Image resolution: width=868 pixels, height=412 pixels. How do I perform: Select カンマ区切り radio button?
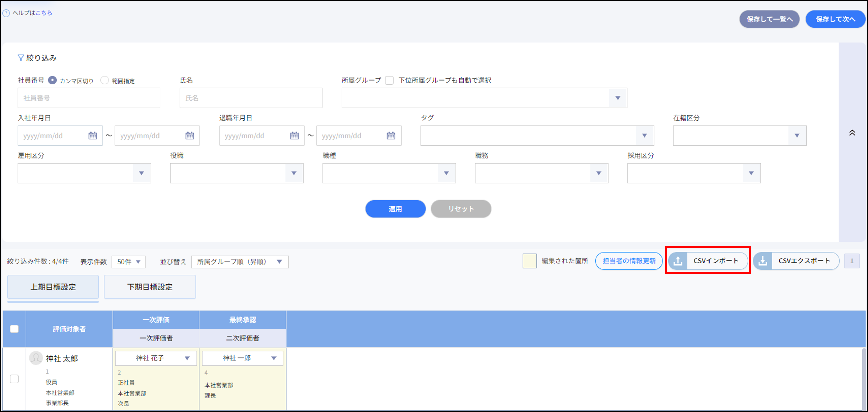click(52, 80)
